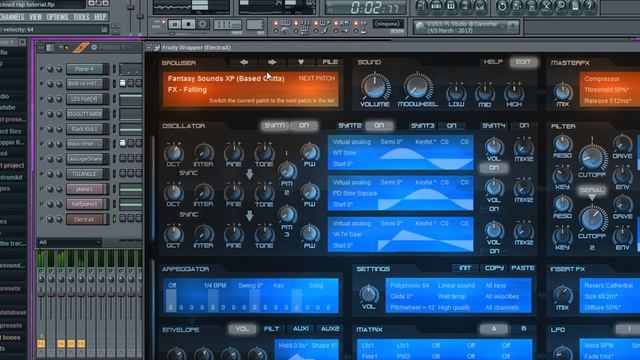Toggle the filter SERIAL routing button

coord(592,190)
